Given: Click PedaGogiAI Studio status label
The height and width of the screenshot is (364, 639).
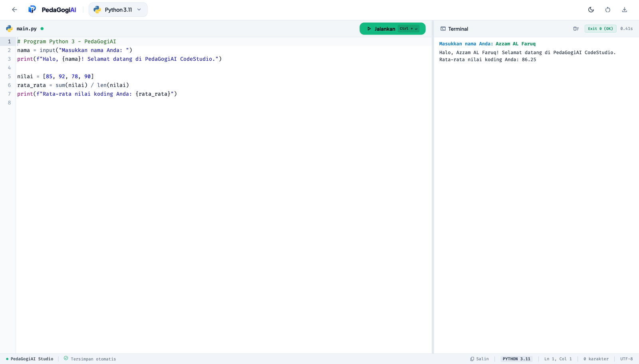Looking at the screenshot, I should [x=32, y=359].
